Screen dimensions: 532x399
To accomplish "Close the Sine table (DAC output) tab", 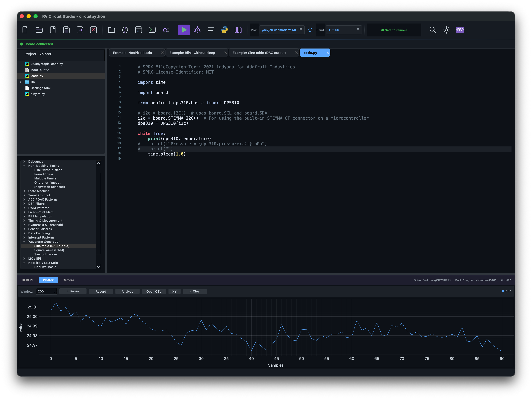I will click(x=296, y=53).
